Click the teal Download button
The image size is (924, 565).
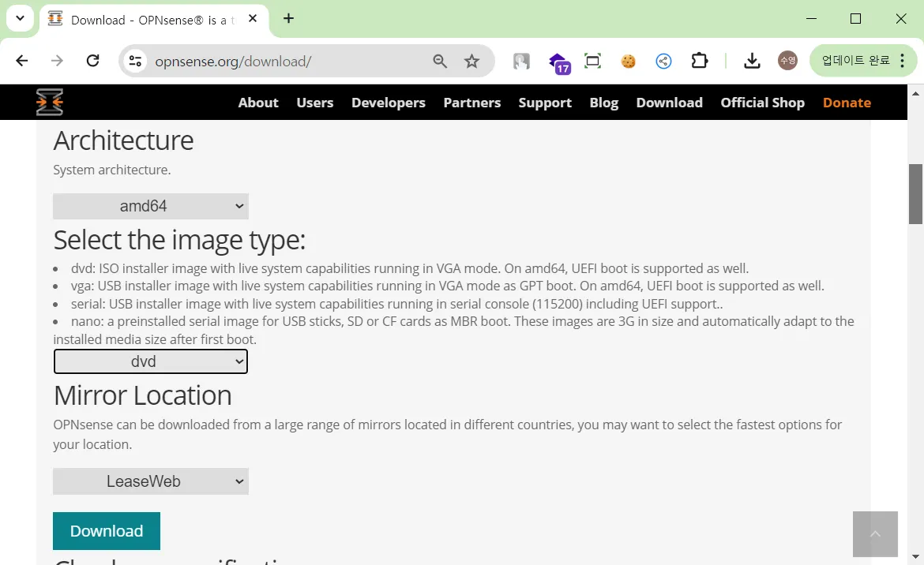pos(107,531)
